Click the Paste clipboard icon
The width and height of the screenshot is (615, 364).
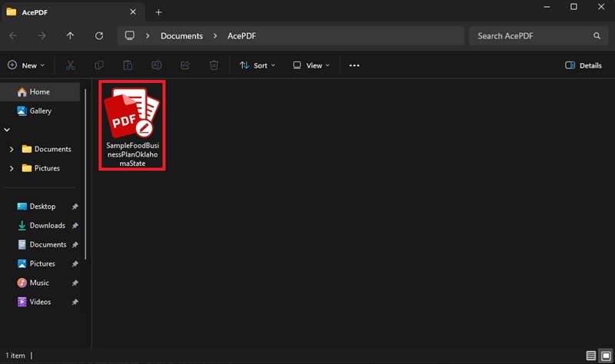128,65
